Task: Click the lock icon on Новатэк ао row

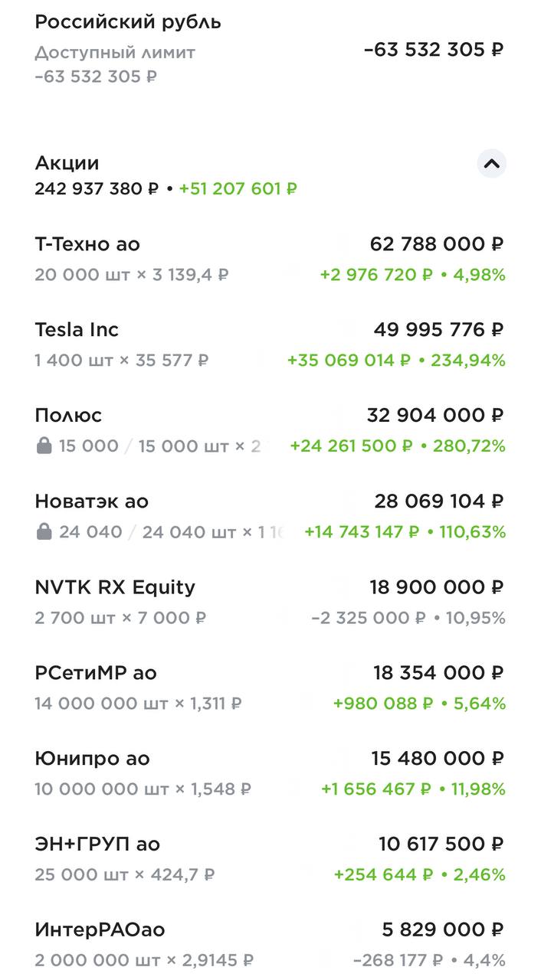Action: pyautogui.click(x=44, y=531)
